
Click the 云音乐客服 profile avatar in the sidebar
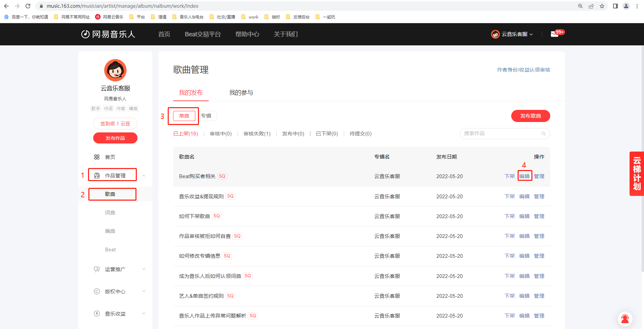pos(115,70)
